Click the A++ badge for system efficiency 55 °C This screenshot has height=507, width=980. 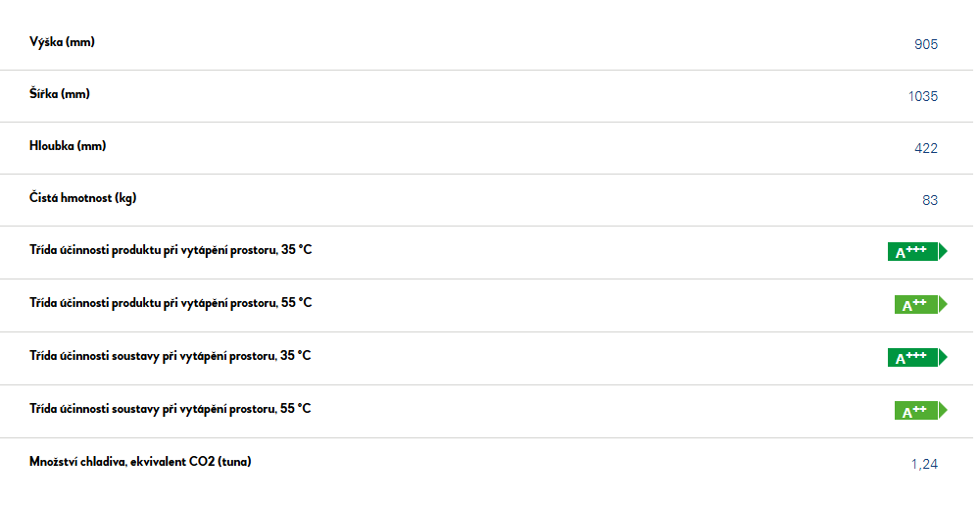(920, 410)
